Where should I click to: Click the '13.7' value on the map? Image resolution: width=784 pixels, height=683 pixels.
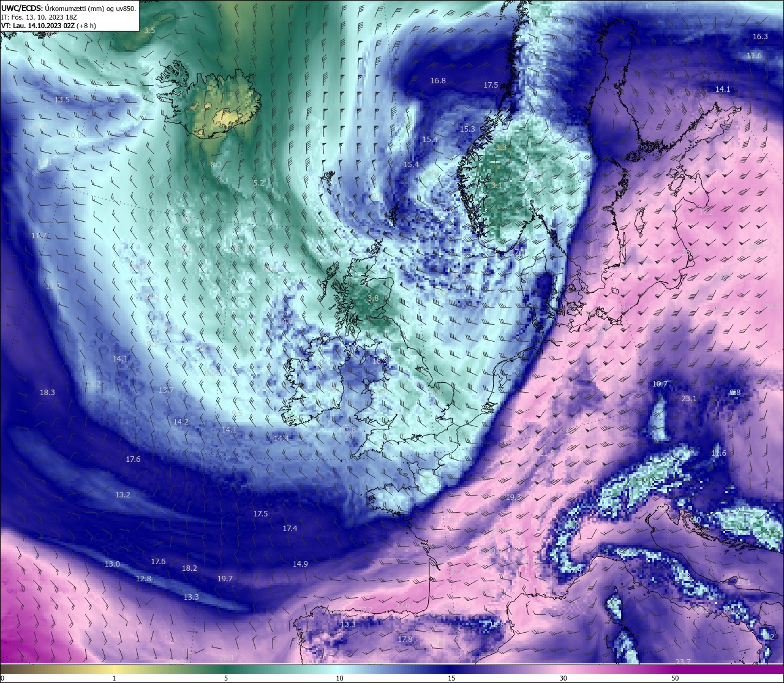coord(166,390)
